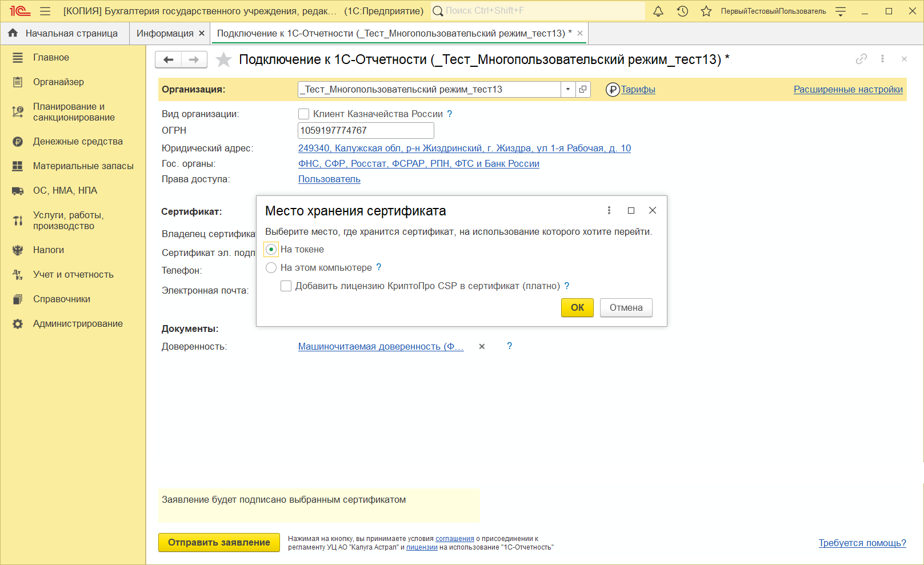Click help question mark for Казначейства
The height and width of the screenshot is (565, 924).
point(450,114)
